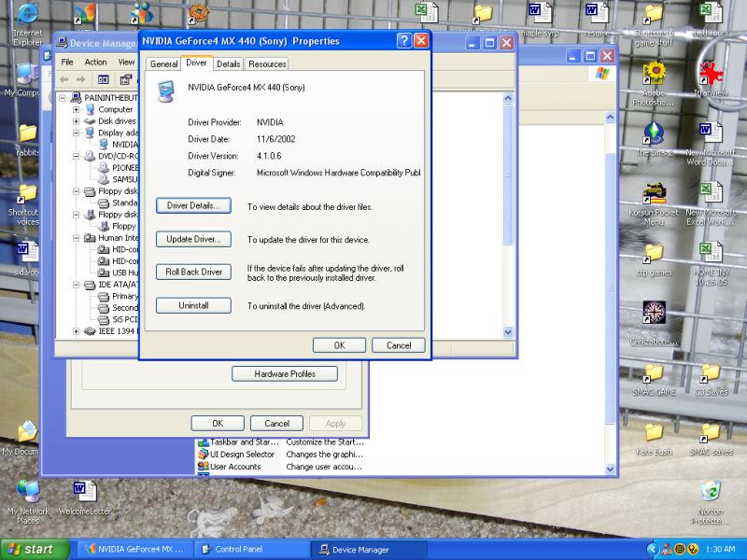Screen dimensions: 747x560
Task: Open the C3 Saves folder shortcut
Action: coord(711,380)
